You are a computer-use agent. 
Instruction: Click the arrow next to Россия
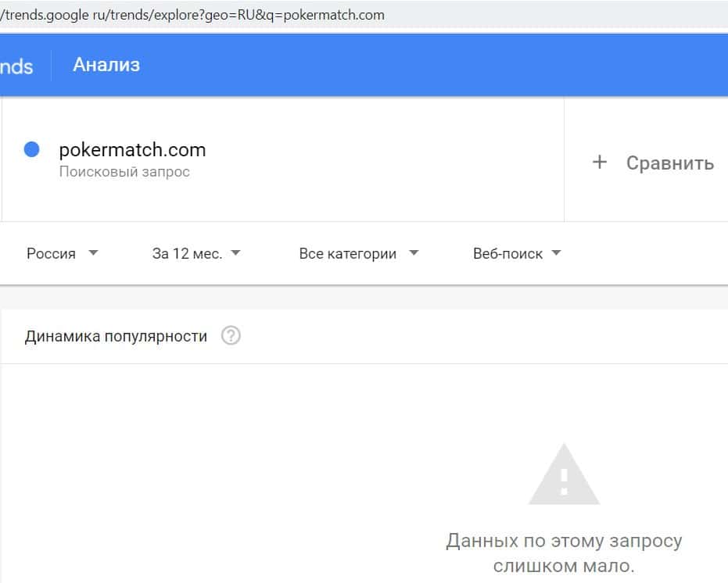[x=94, y=253]
